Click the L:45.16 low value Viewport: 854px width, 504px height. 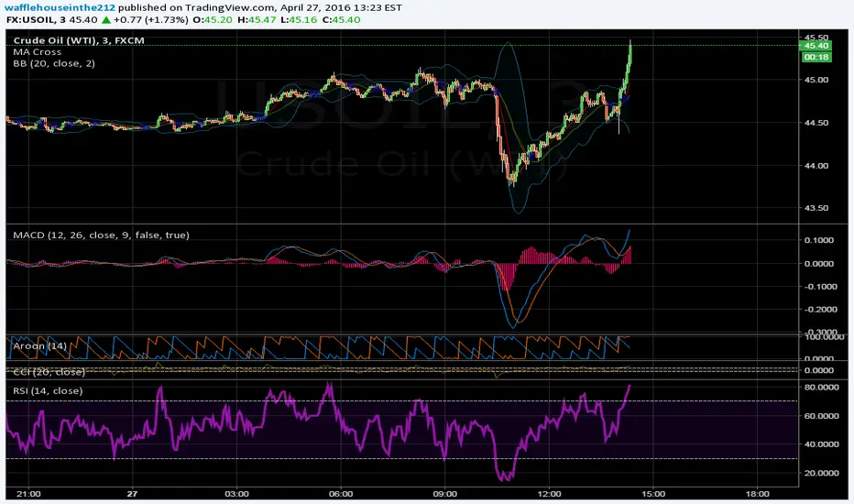pyautogui.click(x=299, y=19)
